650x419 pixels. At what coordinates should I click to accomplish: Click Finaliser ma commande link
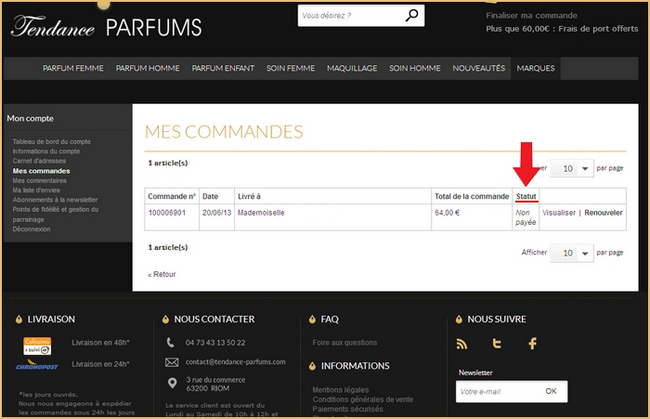[531, 16]
